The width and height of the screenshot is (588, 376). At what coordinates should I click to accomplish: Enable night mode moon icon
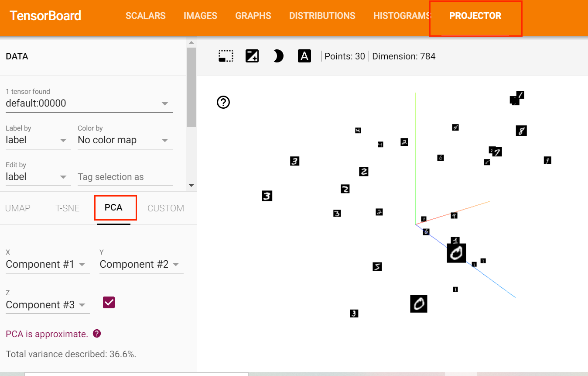pyautogui.click(x=278, y=56)
